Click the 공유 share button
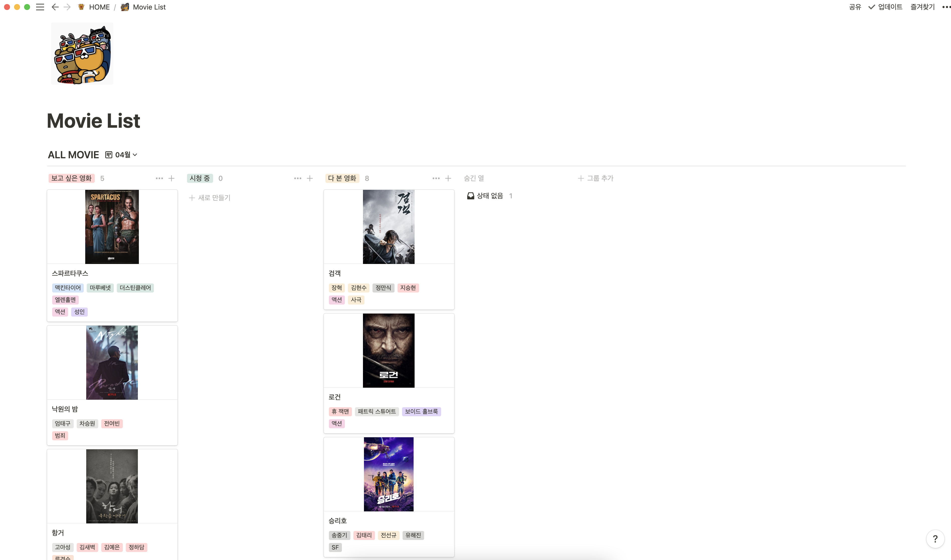This screenshot has height=560, width=951. coord(855,7)
